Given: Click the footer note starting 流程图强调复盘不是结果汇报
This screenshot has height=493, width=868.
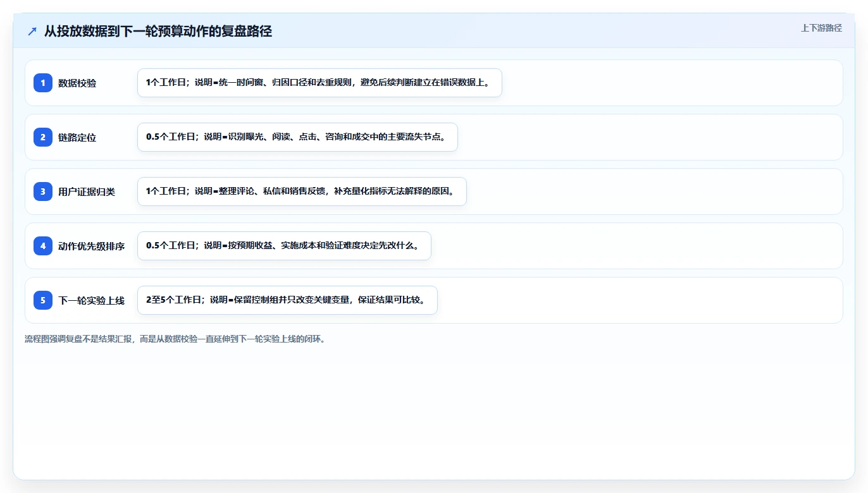Looking at the screenshot, I should (x=175, y=339).
